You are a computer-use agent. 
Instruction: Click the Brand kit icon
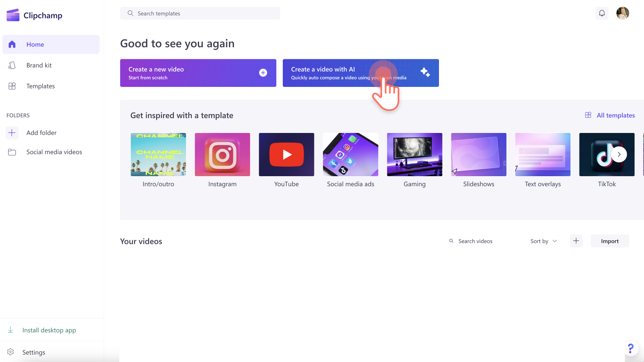(x=12, y=65)
